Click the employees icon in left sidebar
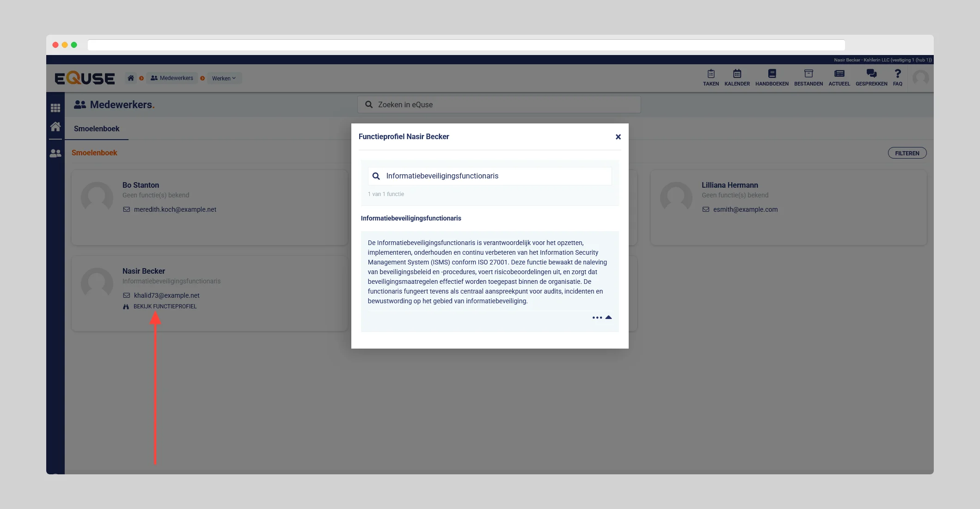The image size is (980, 509). (55, 153)
